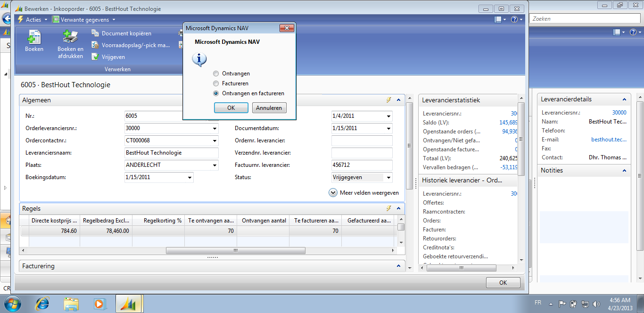Click the Boeken ribbon icon
The height and width of the screenshot is (313, 644).
click(34, 37)
